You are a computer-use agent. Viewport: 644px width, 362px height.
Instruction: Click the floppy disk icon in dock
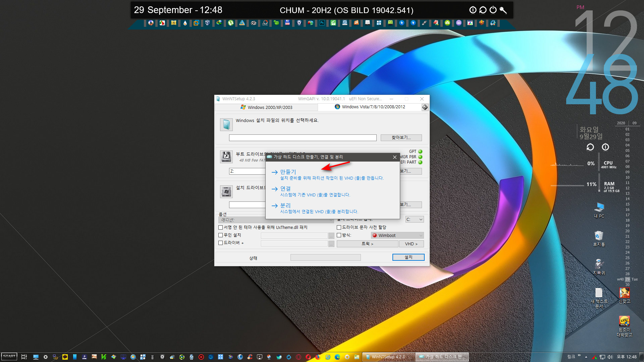coord(287,23)
